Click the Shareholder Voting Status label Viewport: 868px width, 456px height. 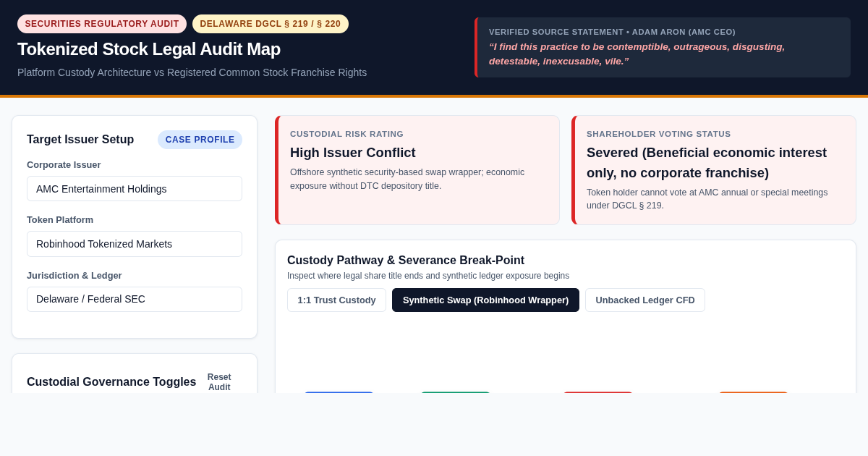[658, 134]
